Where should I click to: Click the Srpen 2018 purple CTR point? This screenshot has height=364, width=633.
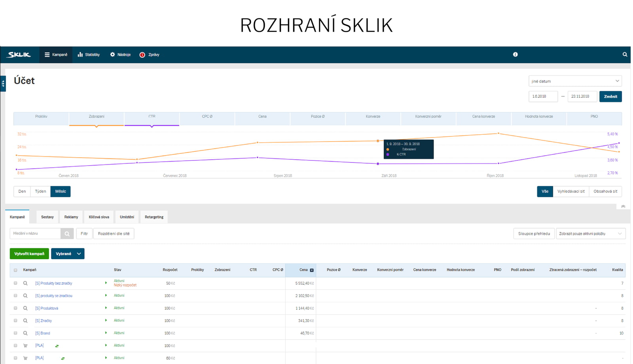[258, 157]
